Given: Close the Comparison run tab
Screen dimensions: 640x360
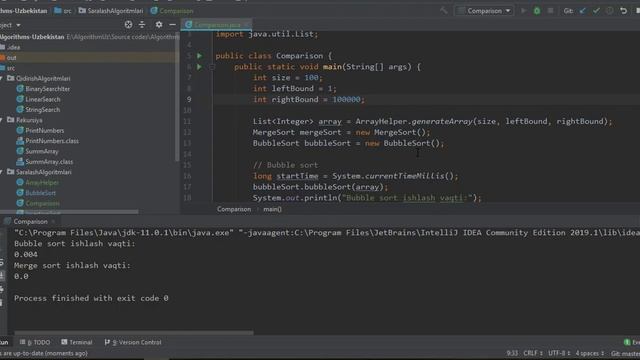Looking at the screenshot, I should 53,222.
